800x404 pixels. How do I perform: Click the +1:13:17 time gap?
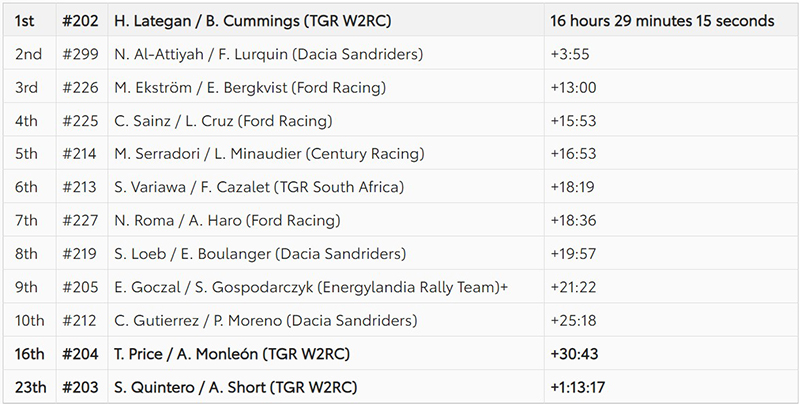tap(582, 387)
